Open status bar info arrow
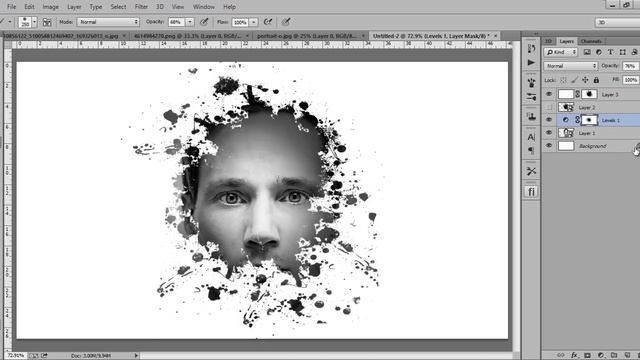Viewport: 640px width, 360px height. tap(136, 356)
